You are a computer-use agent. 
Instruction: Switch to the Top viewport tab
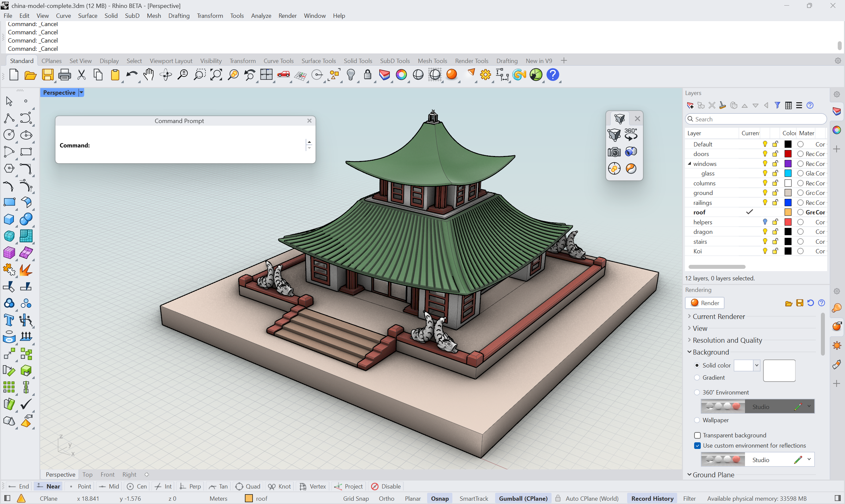(87, 474)
